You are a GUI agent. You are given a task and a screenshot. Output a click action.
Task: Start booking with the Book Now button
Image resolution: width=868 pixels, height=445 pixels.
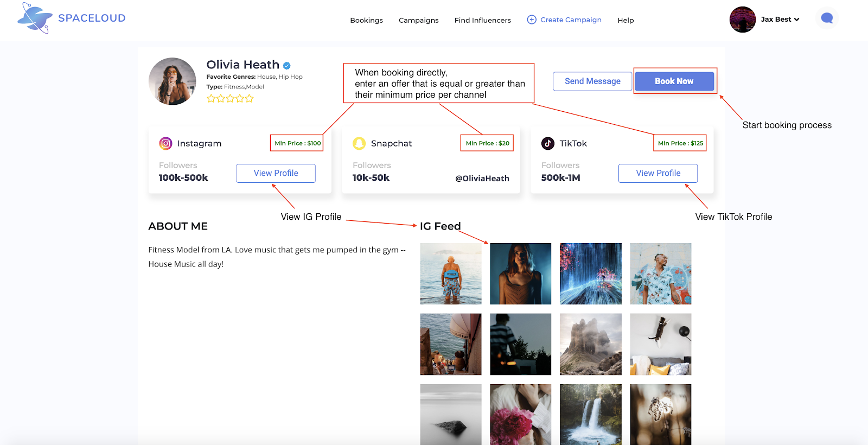[x=674, y=81]
